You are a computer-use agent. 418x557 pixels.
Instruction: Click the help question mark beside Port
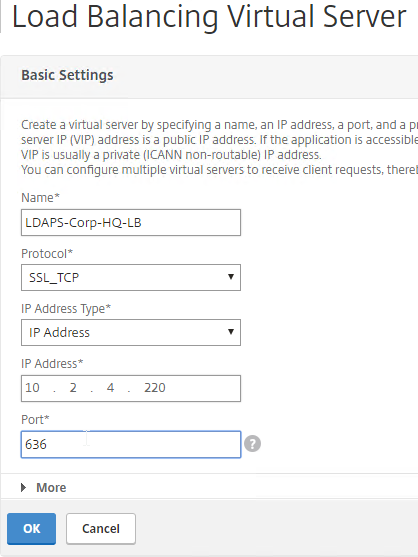coord(253,444)
